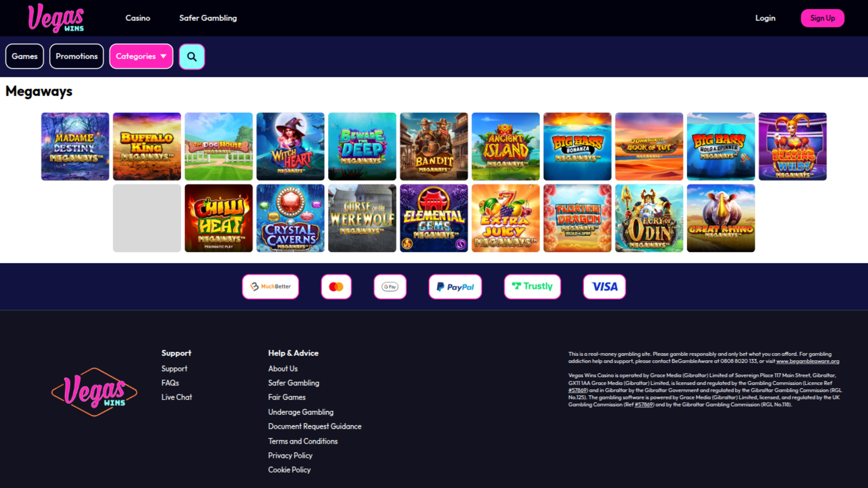The width and height of the screenshot is (868, 488).
Task: Click the Login link
Action: tap(765, 18)
